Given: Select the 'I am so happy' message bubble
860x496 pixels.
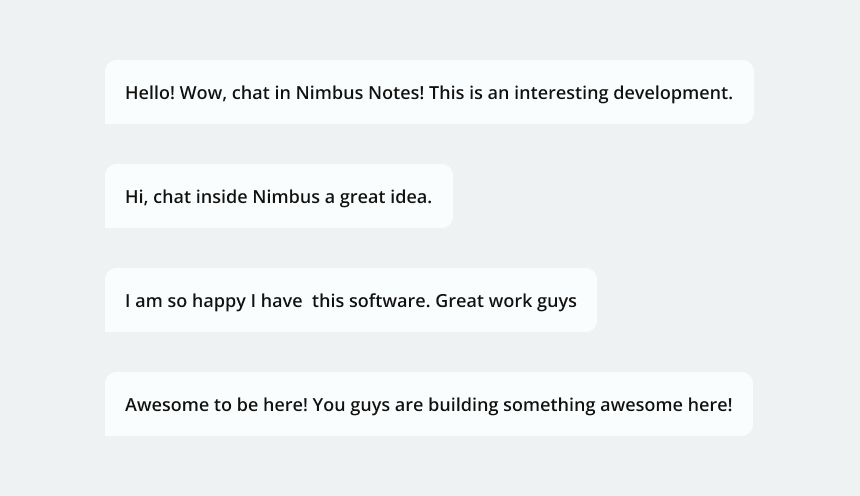Looking at the screenshot, I should coord(350,300).
